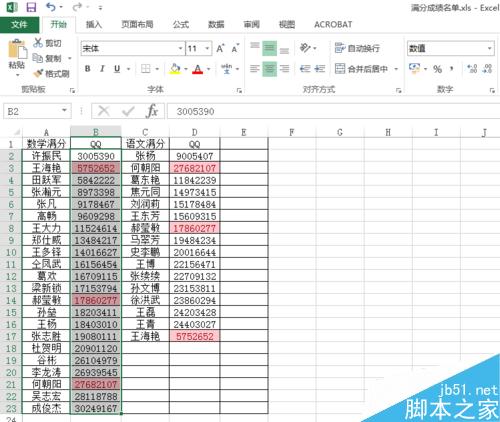Toggle Underline formatting
The height and width of the screenshot is (422, 500).
[x=117, y=69]
